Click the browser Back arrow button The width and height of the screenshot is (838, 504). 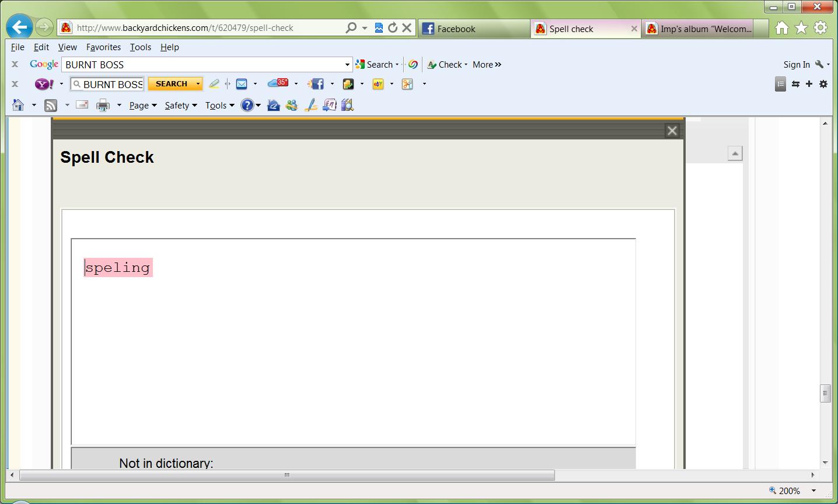pos(19,27)
